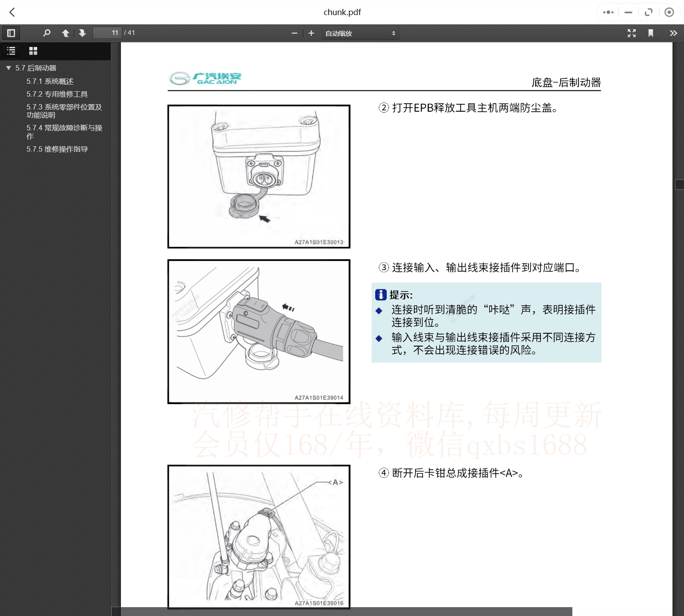Open the three-dot overflow menu at top right
Image resolution: width=684 pixels, height=616 pixels.
tap(608, 12)
